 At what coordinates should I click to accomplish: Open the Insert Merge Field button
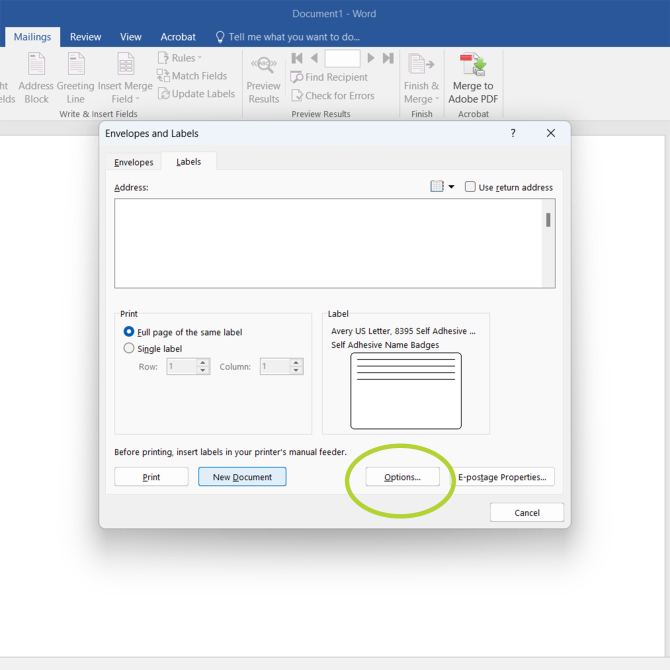pyautogui.click(x=125, y=79)
